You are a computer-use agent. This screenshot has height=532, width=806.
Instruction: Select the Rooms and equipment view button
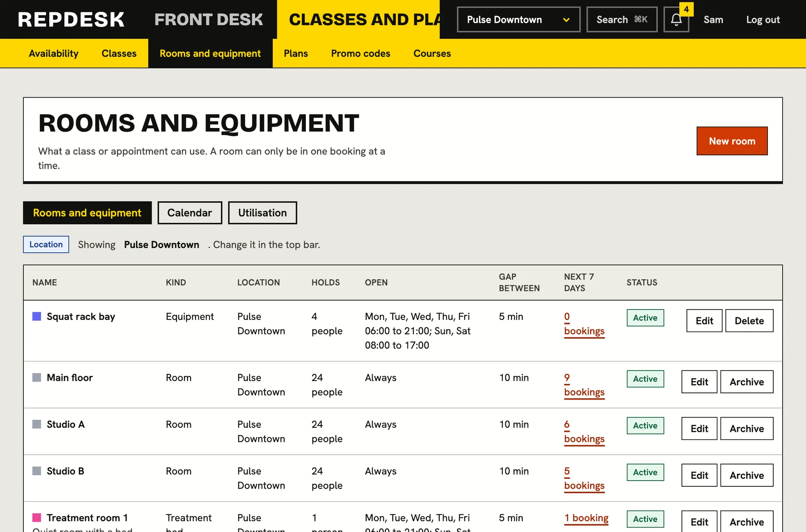pyautogui.click(x=87, y=213)
